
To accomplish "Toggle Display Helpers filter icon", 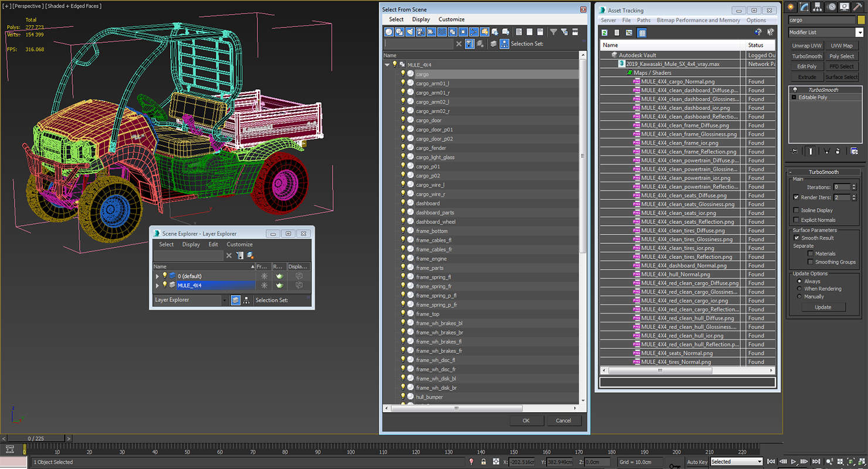I will tap(431, 32).
